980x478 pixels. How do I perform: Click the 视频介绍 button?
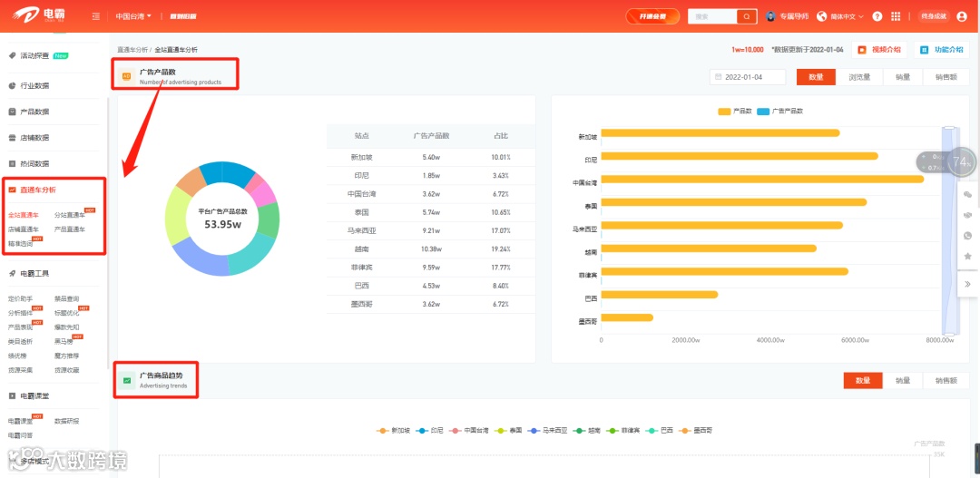tap(879, 49)
